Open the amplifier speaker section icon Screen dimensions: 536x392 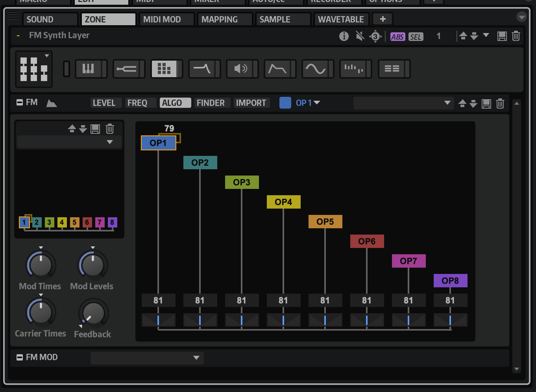point(240,69)
